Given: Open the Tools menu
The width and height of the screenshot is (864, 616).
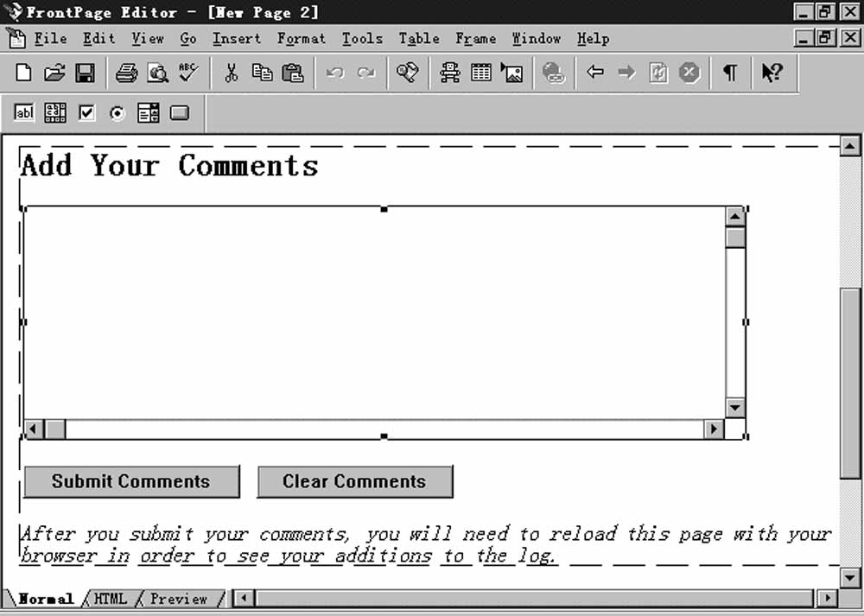Looking at the screenshot, I should click(362, 39).
